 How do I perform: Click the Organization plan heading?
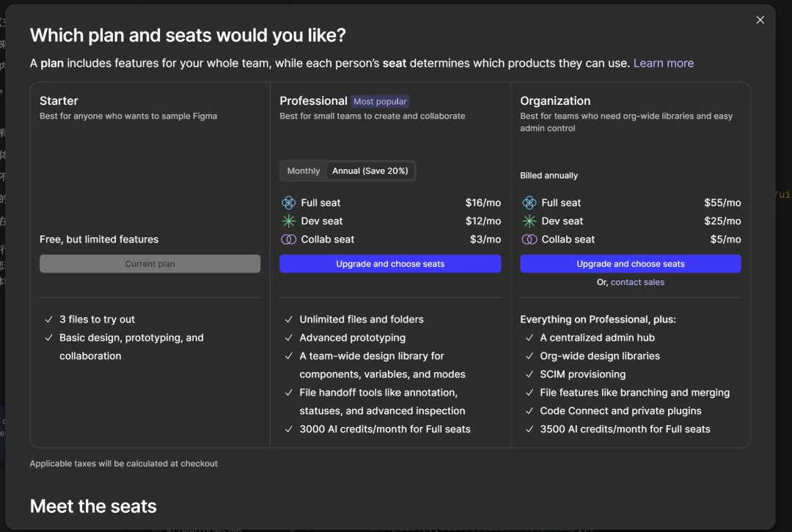[x=555, y=101]
